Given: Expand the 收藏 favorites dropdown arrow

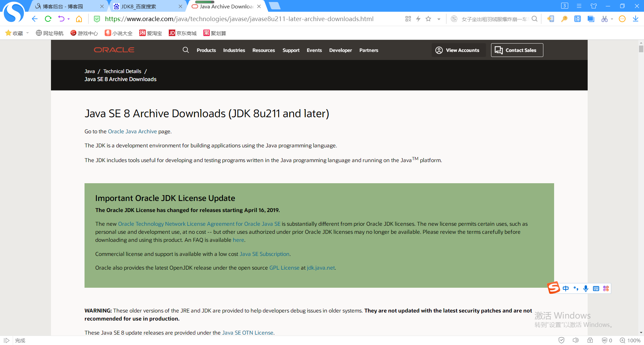Looking at the screenshot, I should click(x=28, y=33).
